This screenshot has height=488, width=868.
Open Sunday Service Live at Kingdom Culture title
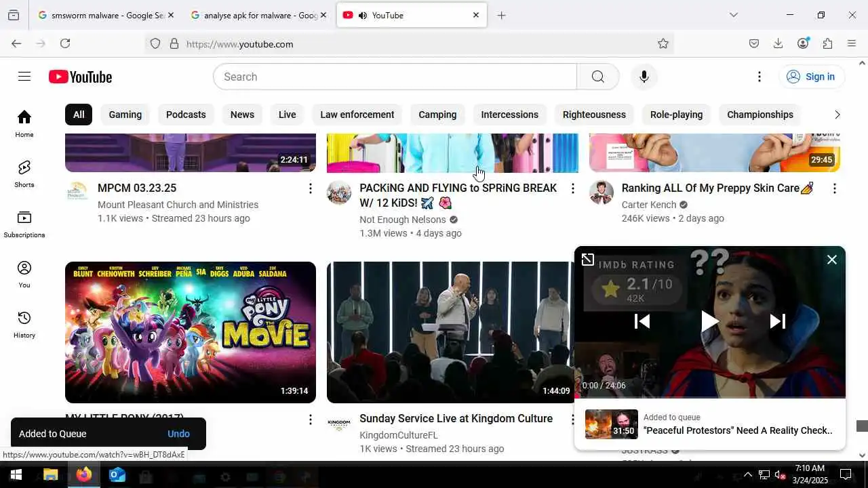click(456, 419)
